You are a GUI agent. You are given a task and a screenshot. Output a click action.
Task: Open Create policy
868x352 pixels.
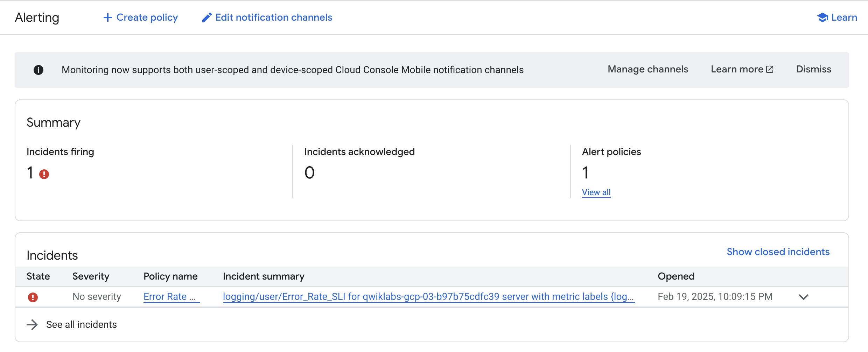tap(140, 17)
